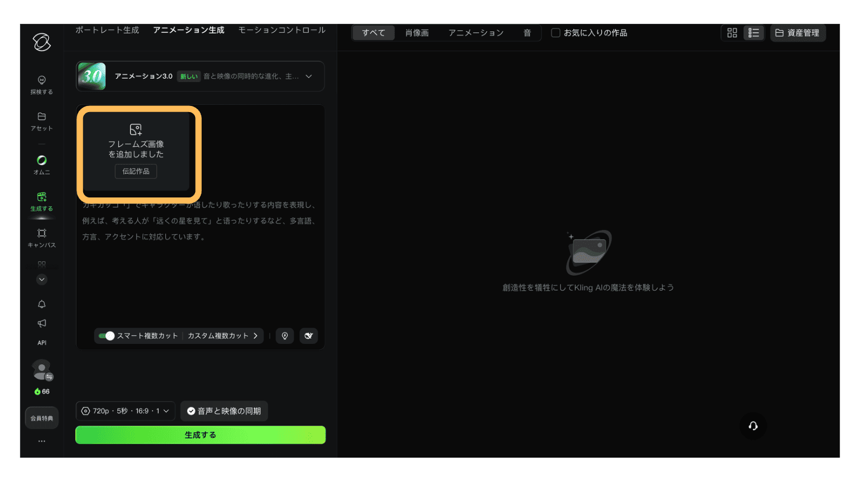Screen dimensions: 868x487
Task: Click the headset support icon
Action: (753, 426)
